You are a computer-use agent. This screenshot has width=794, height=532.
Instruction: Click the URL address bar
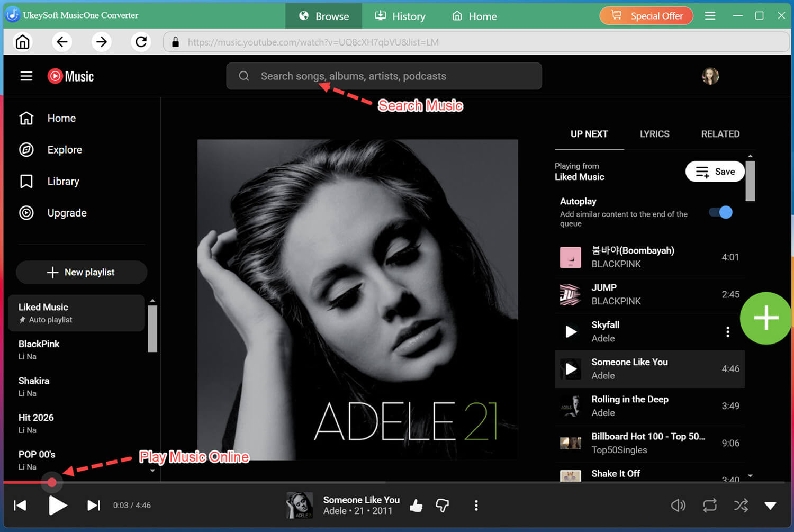point(476,42)
